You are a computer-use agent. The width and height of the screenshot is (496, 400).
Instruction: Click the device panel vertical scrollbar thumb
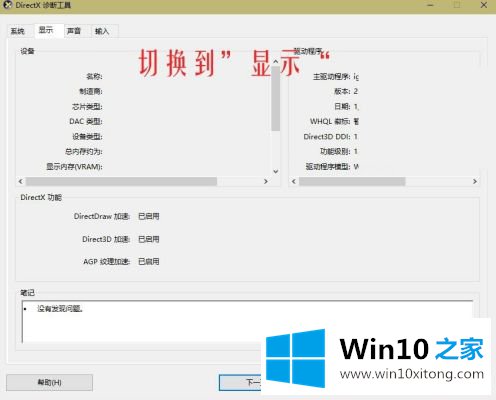pyautogui.click(x=276, y=99)
